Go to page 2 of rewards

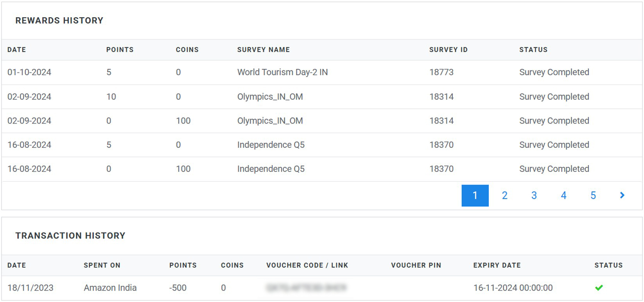504,195
